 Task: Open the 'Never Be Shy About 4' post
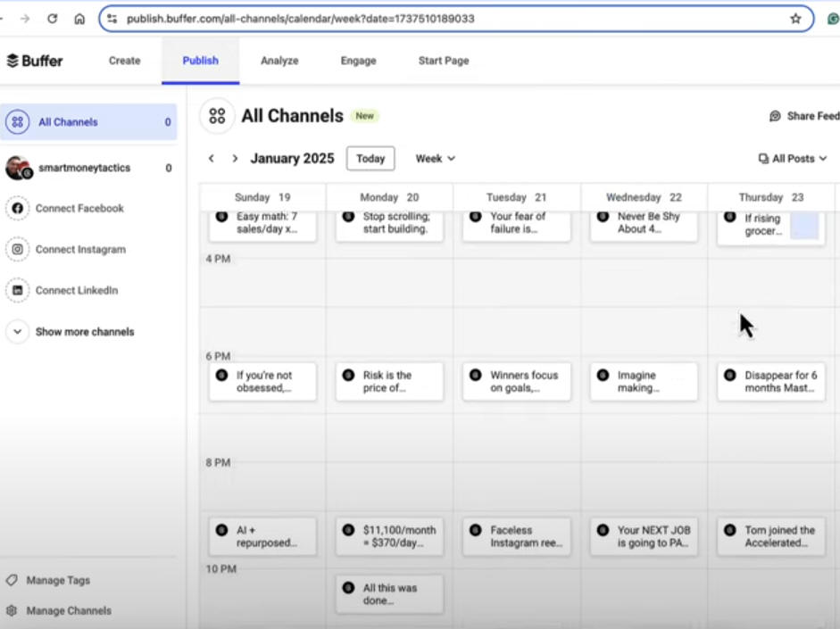click(x=644, y=226)
